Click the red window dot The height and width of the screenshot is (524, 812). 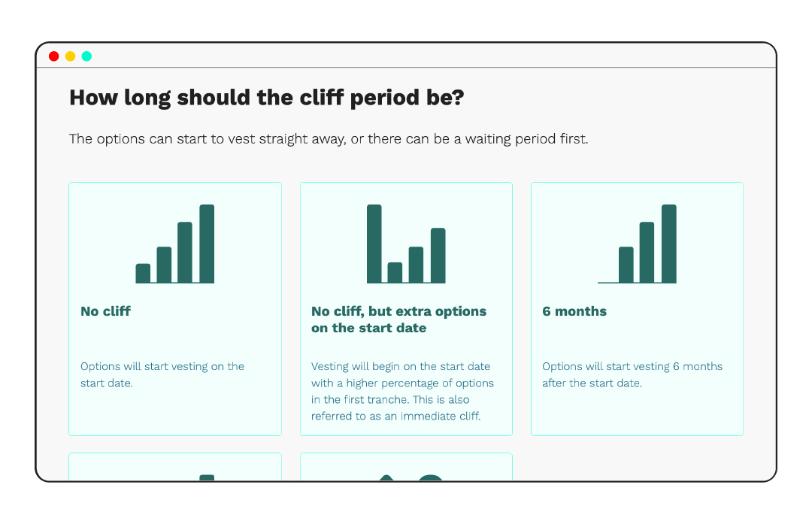[54, 56]
